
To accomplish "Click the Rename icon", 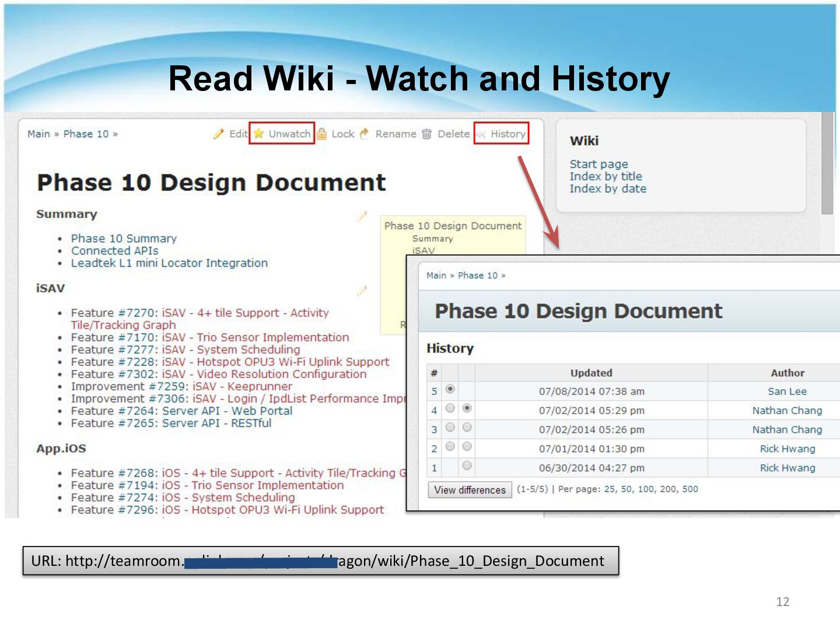I will 365,134.
